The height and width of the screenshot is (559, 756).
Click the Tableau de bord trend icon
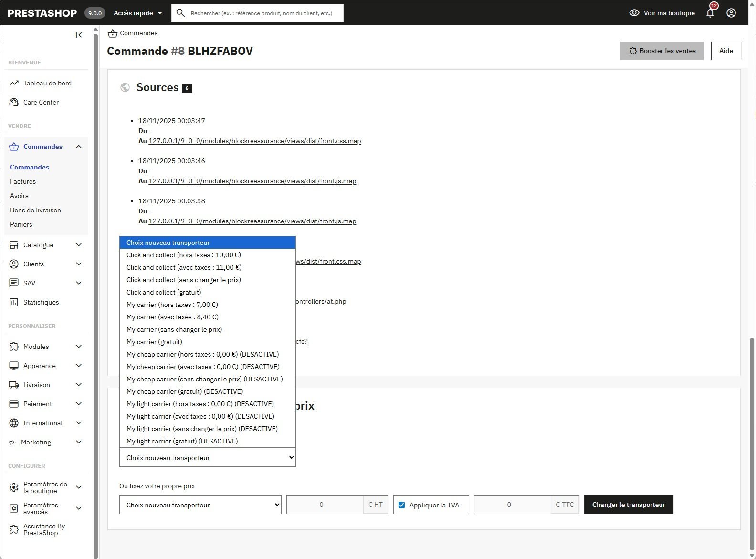click(x=14, y=83)
